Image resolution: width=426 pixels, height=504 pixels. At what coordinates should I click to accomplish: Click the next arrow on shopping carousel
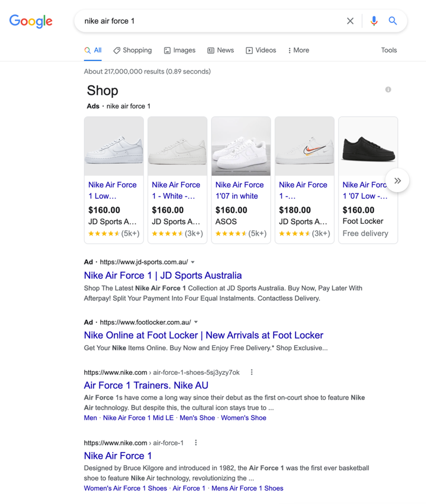tap(398, 181)
